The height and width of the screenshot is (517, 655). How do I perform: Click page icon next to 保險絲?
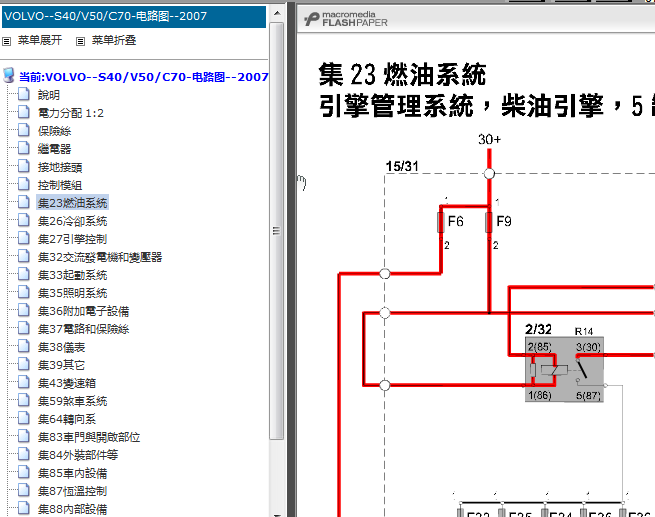tap(24, 130)
